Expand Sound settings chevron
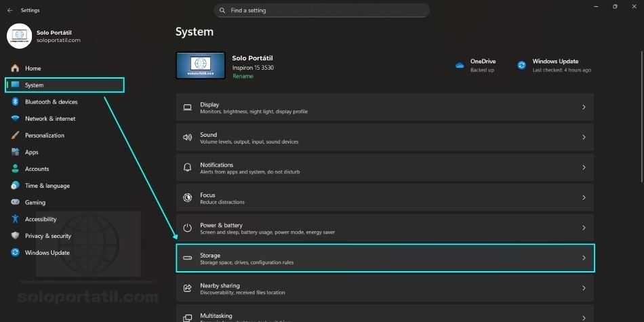 584,137
